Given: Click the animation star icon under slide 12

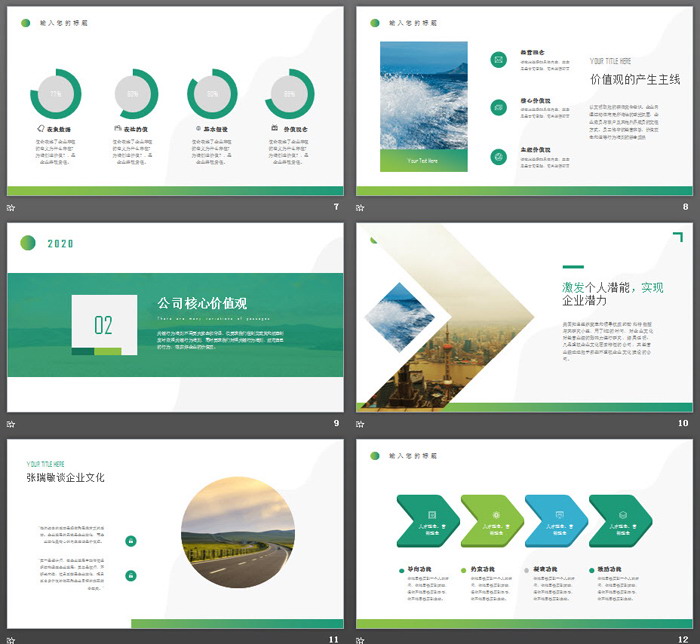Looking at the screenshot, I should (361, 639).
